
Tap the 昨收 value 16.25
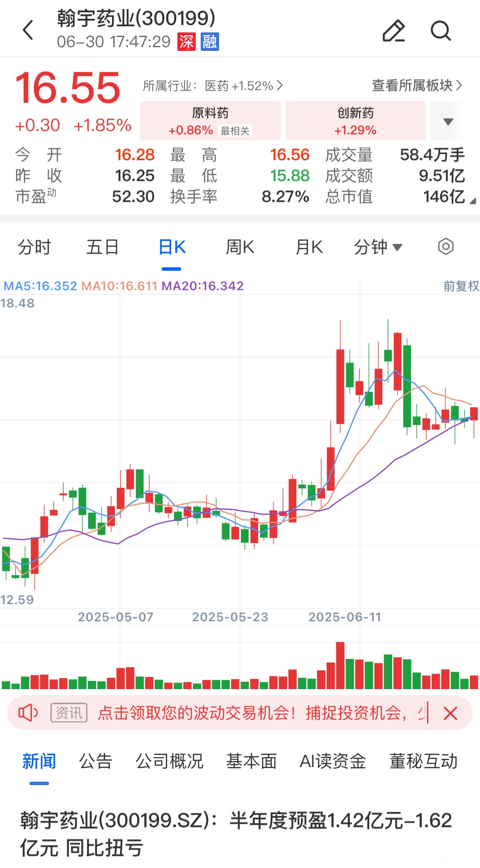tap(135, 176)
